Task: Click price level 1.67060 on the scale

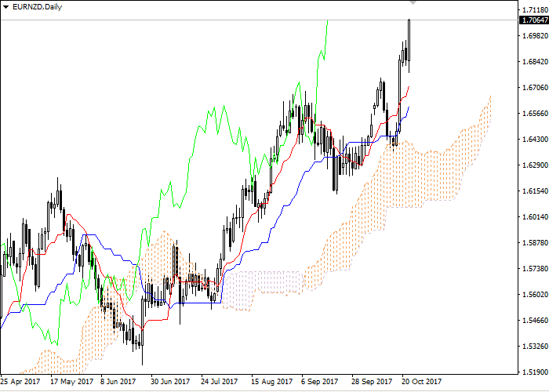Action: (535, 88)
